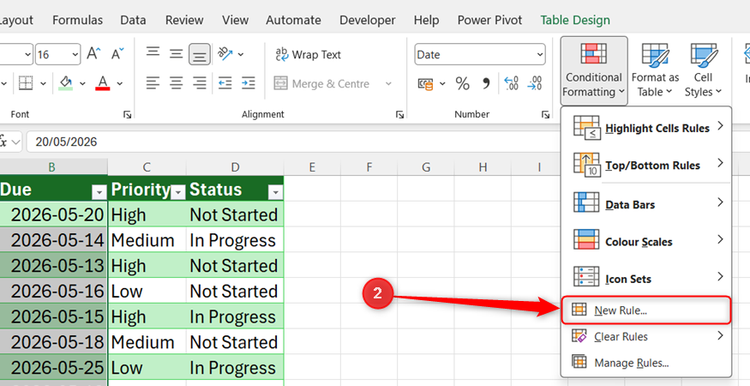Open Number format dialog launcher
The width and height of the screenshot is (750, 386).
545,114
